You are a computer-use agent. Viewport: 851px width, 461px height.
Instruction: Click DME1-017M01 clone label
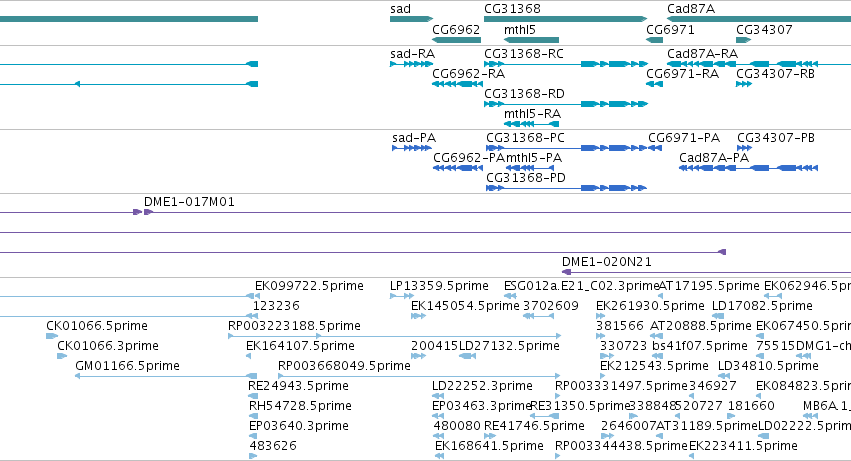point(189,202)
